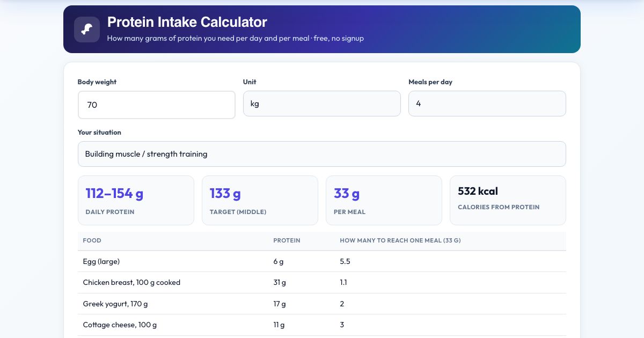Select the Chicken breast, 100 g cooked label
This screenshot has width=644, height=338.
pos(131,282)
